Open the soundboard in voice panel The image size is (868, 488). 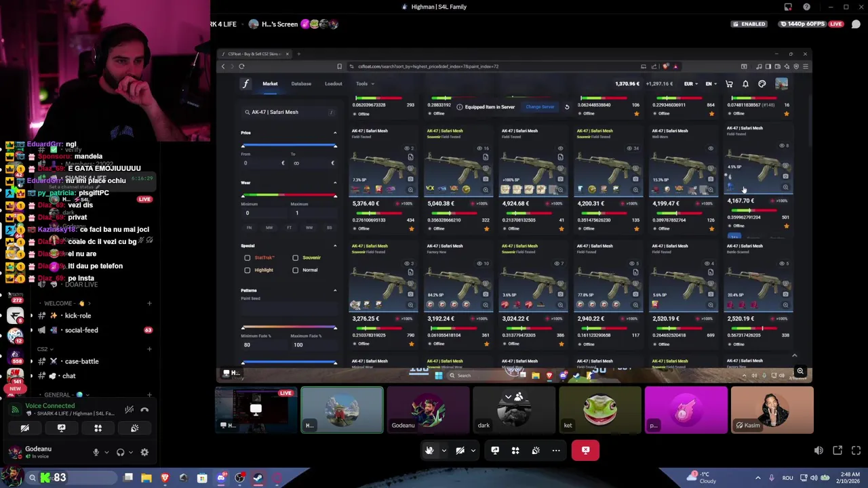click(134, 428)
